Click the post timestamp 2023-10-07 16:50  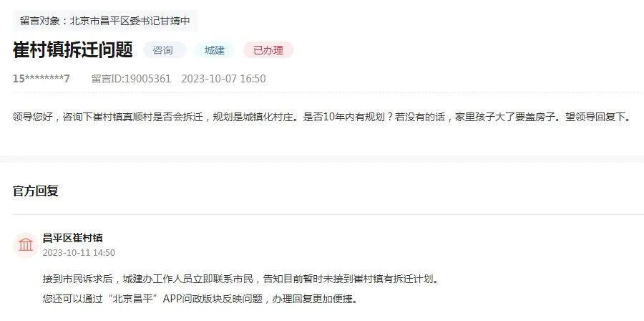tap(223, 79)
